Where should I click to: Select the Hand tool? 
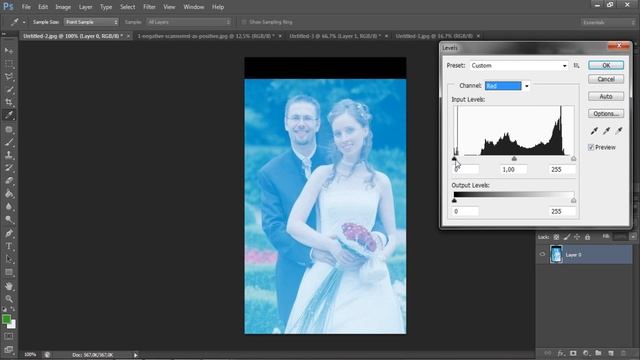pyautogui.click(x=9, y=286)
